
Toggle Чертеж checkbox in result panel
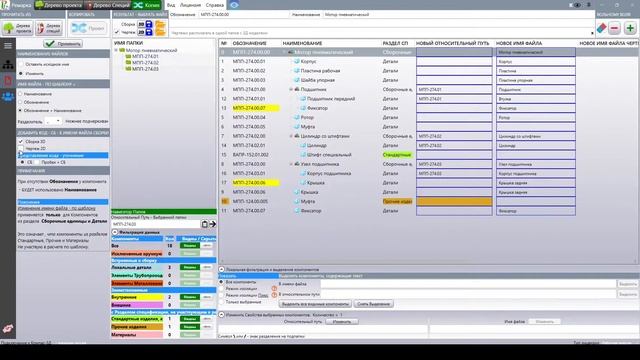click(117, 32)
